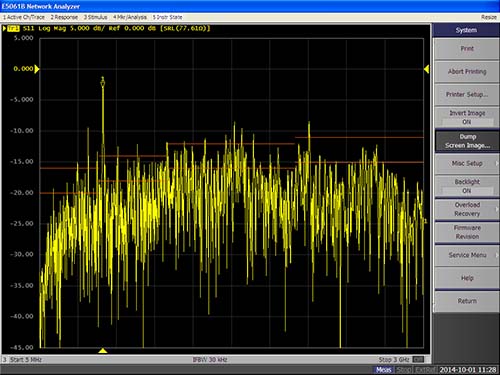Click the Firmware Revision softkey
This screenshot has height=375, width=500.
tap(467, 232)
